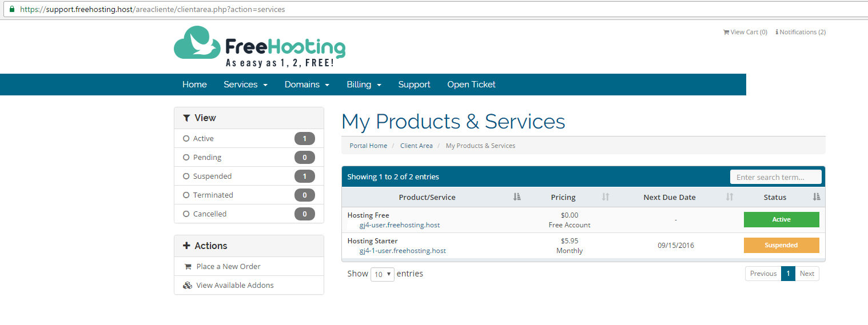Viewport: 868px width, 325px height.
Task: Click the Notifications info icon
Action: 777,32
